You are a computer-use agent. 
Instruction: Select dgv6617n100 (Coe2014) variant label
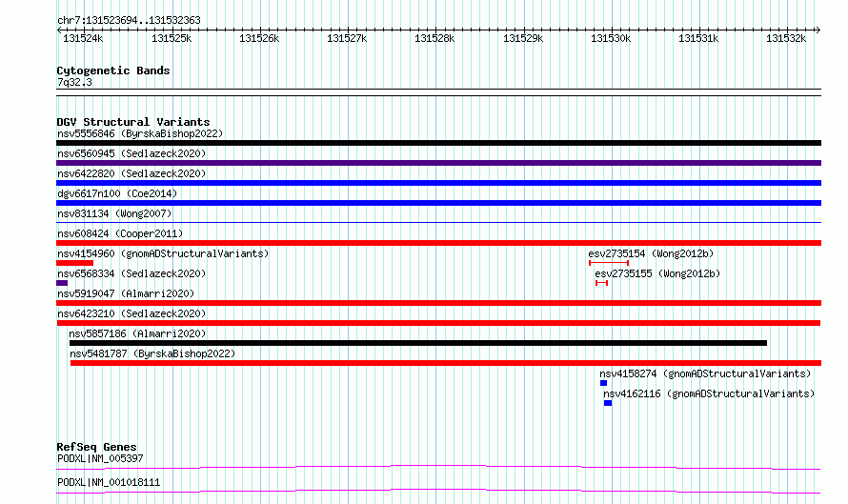(x=117, y=193)
